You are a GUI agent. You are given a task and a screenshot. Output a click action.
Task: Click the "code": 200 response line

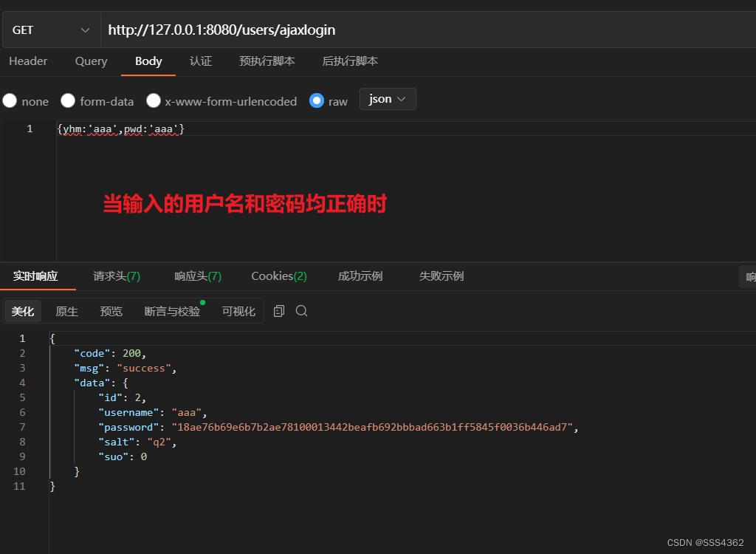(x=110, y=353)
